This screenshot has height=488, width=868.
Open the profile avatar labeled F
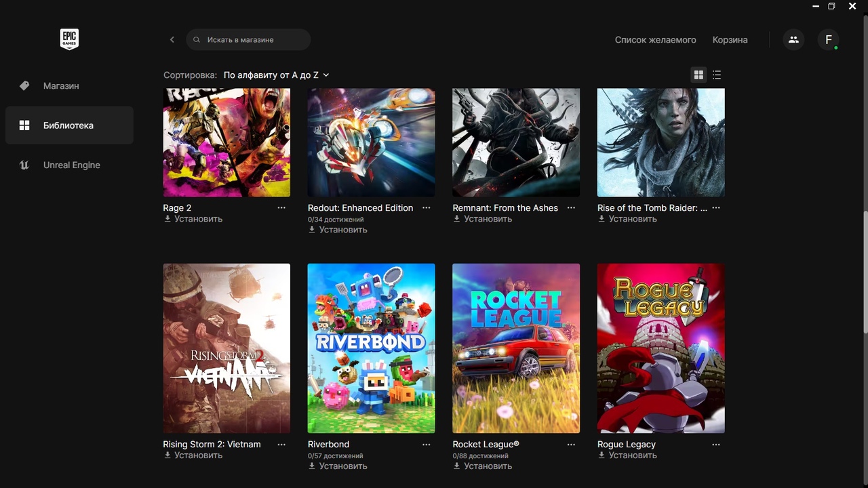828,39
